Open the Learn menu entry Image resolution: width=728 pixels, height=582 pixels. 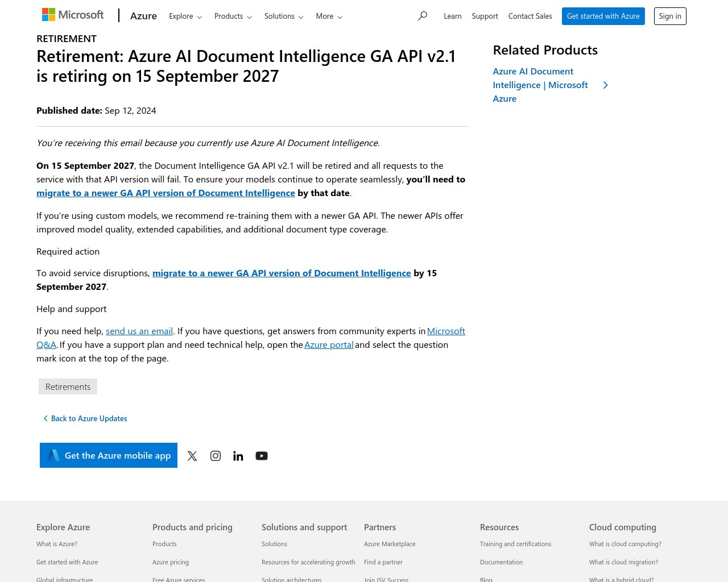pyautogui.click(x=453, y=16)
